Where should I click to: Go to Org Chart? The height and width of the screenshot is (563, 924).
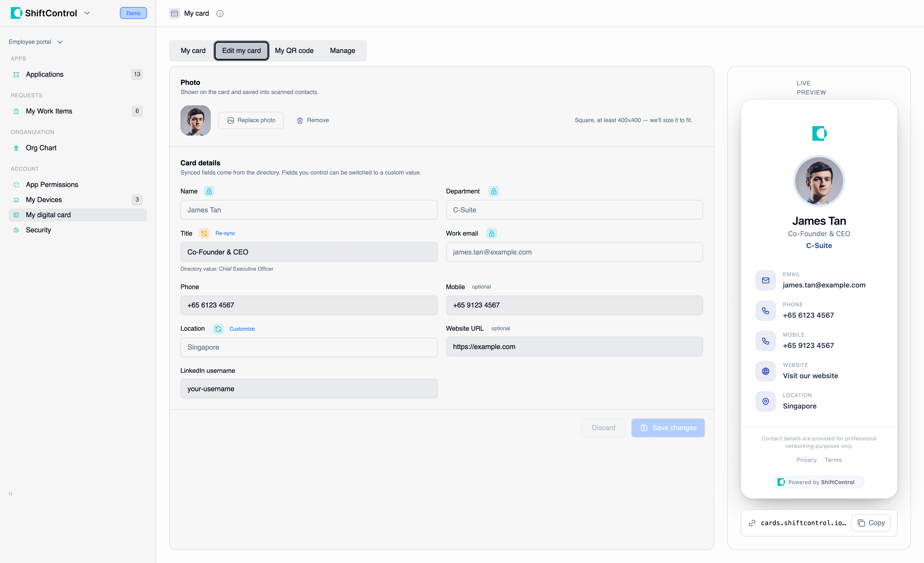(78, 148)
